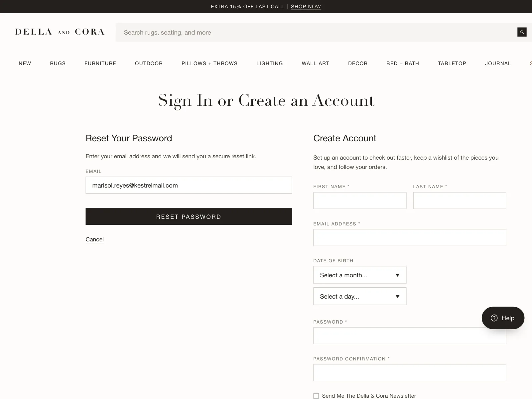The height and width of the screenshot is (399, 532).
Task: Click the search magnifier icon button
Action: pos(522,32)
